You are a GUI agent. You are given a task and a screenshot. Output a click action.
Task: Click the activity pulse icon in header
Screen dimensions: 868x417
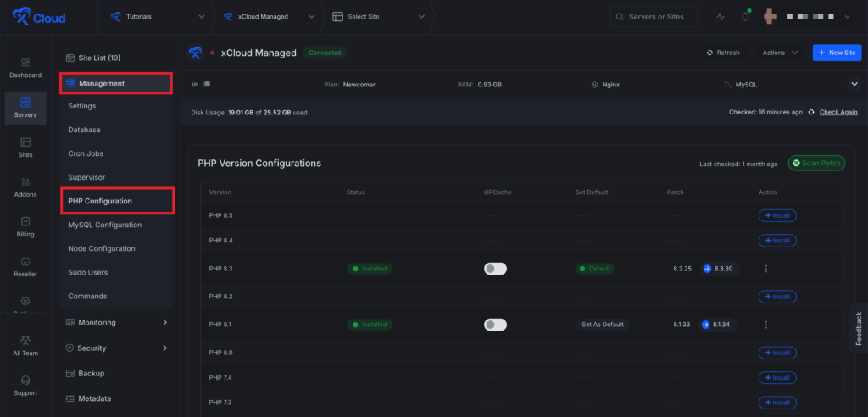[x=721, y=17]
